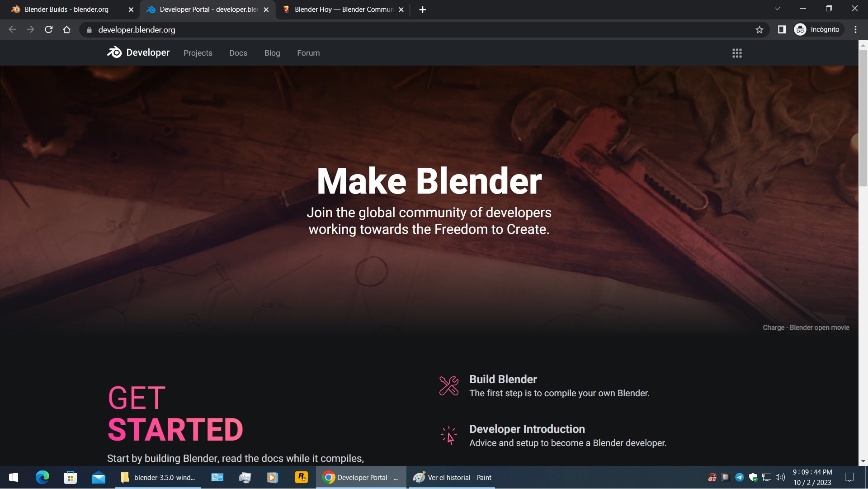Viewport: 868px width, 489px height.
Task: Go to the browser home page
Action: click(x=67, y=30)
